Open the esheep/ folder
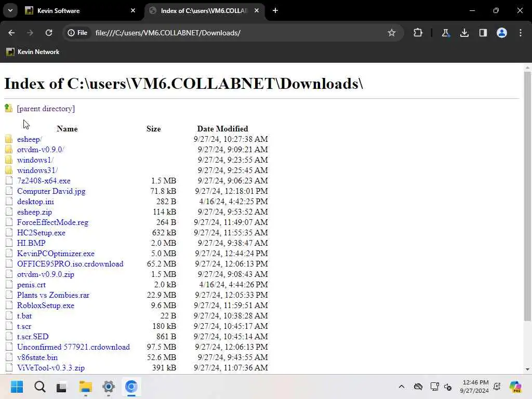The height and width of the screenshot is (399, 532). coord(30,139)
